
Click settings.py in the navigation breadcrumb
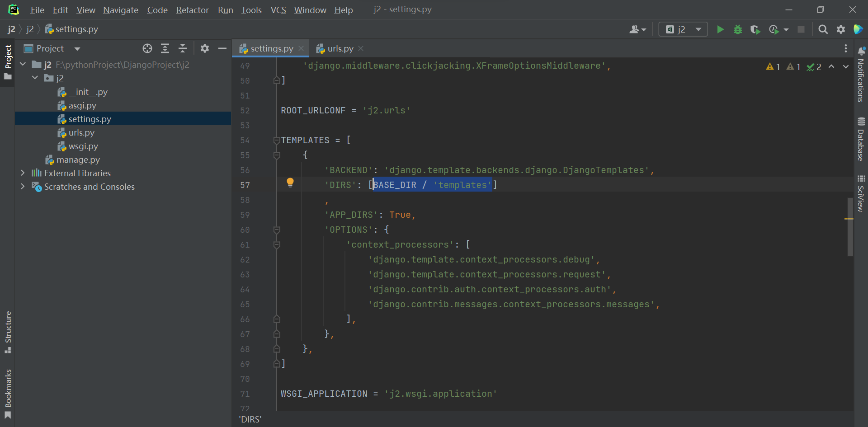(x=72, y=29)
